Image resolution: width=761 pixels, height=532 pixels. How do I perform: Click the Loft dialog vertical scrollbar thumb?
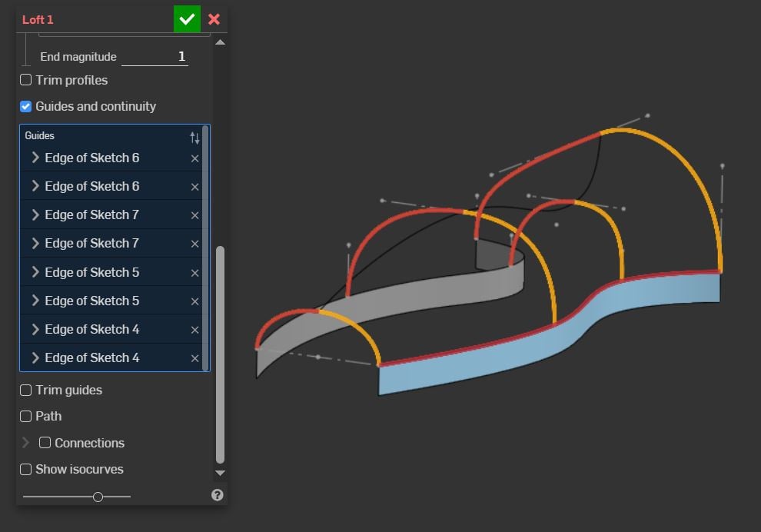[x=220, y=354]
